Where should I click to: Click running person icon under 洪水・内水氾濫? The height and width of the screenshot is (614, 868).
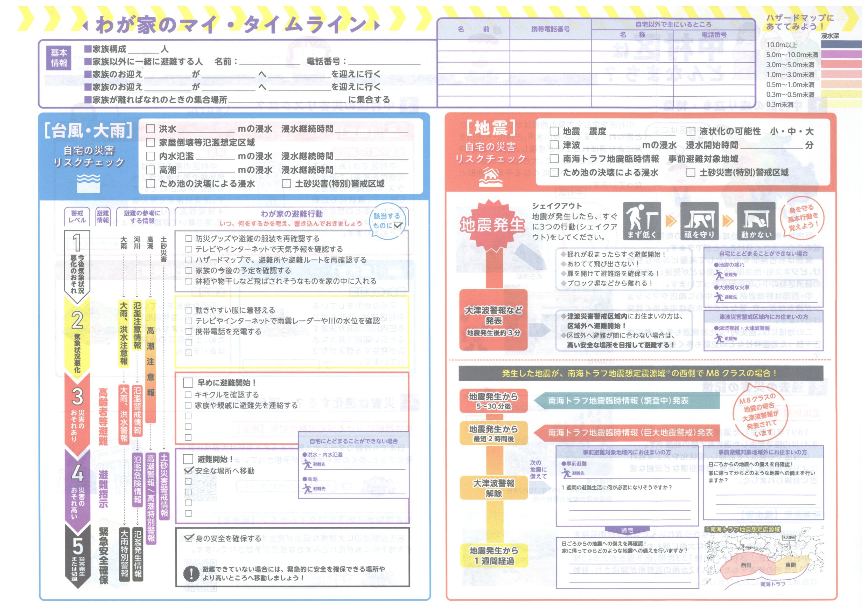pos(307,464)
